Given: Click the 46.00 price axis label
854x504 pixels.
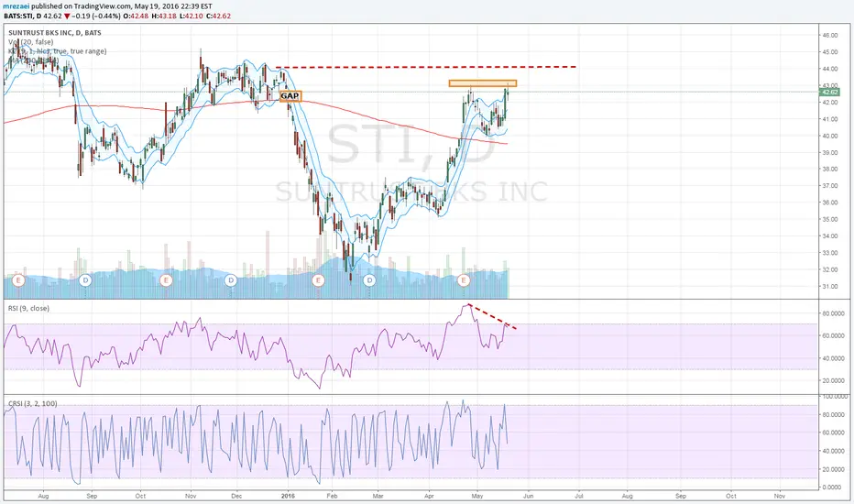Looking at the screenshot, I should click(830, 36).
